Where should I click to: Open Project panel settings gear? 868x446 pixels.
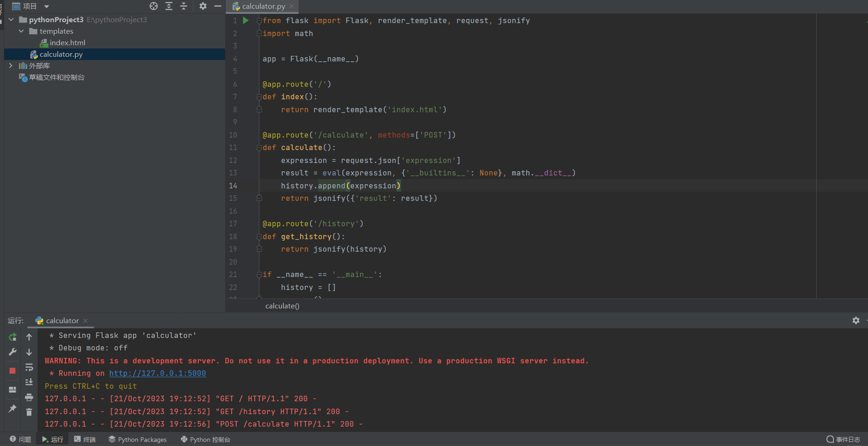tap(203, 6)
